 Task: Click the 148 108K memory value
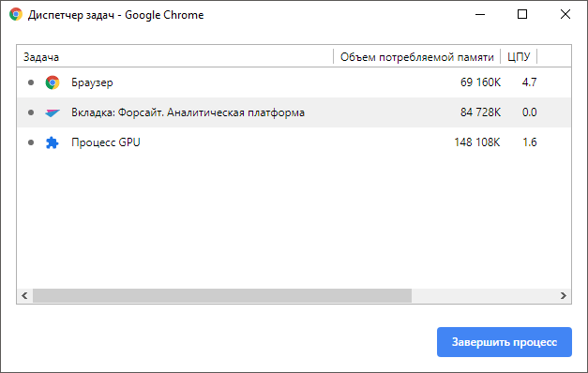477,142
